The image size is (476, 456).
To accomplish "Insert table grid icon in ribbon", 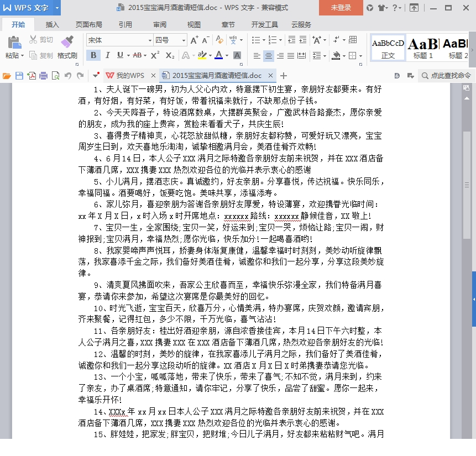I will point(353,40).
